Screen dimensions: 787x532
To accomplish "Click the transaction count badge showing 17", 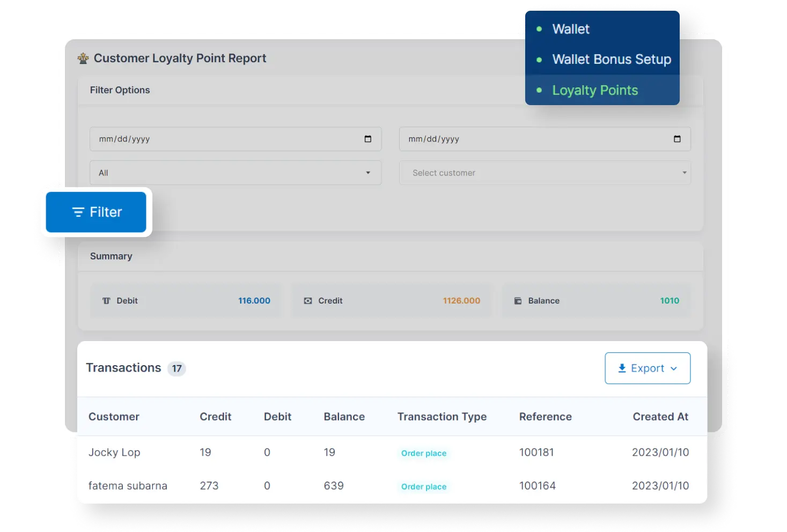I will tap(177, 368).
